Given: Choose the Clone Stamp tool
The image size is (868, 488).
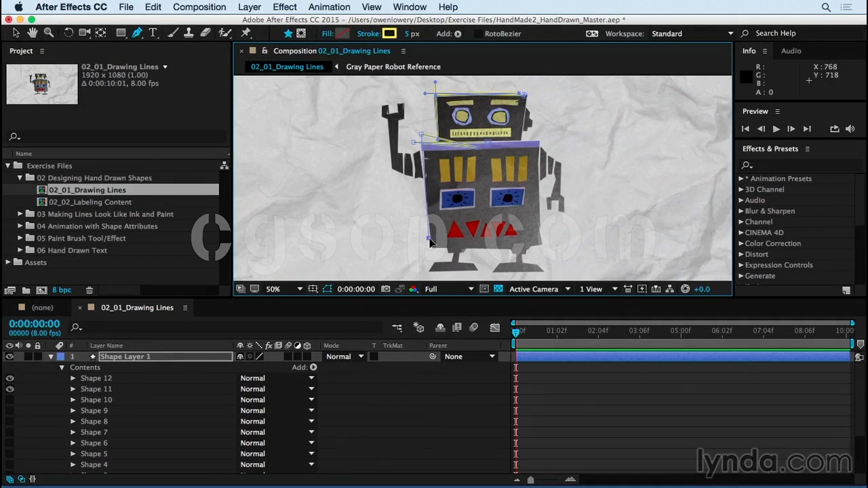Looking at the screenshot, I should click(x=189, y=33).
